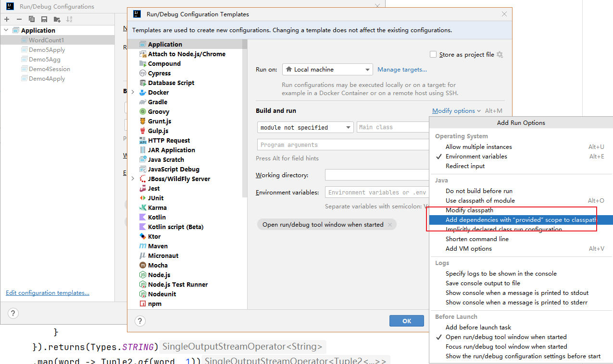Enable Store as project file checkbox

[433, 55]
